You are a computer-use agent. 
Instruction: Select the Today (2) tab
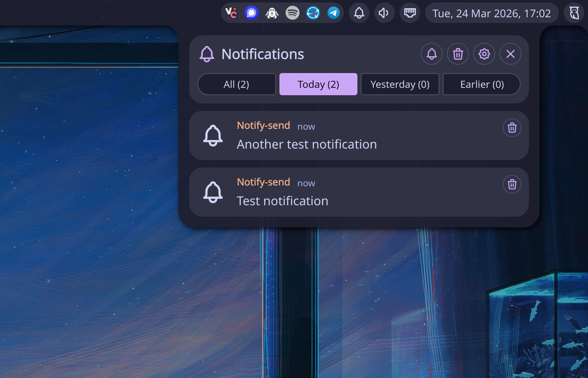tap(318, 84)
